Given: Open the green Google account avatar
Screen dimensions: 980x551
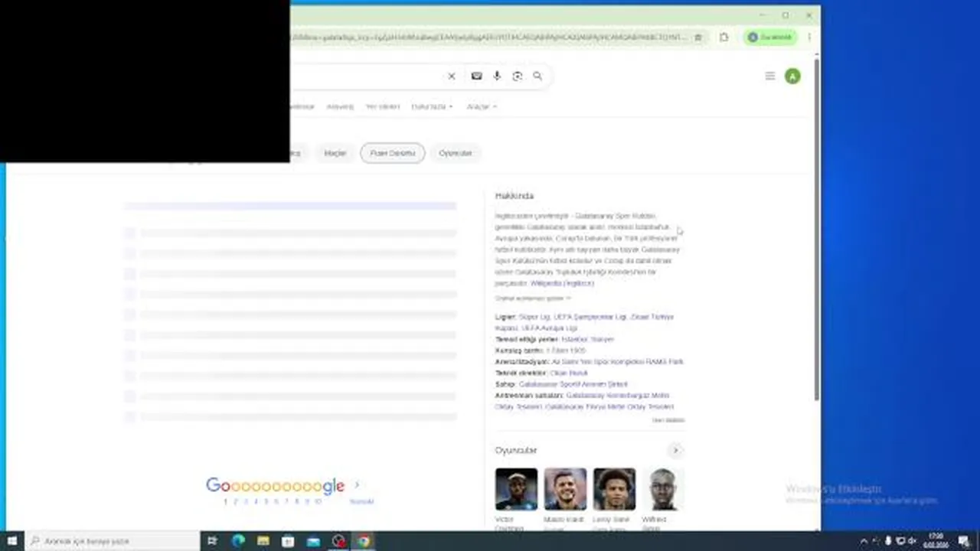Looking at the screenshot, I should 792,76.
